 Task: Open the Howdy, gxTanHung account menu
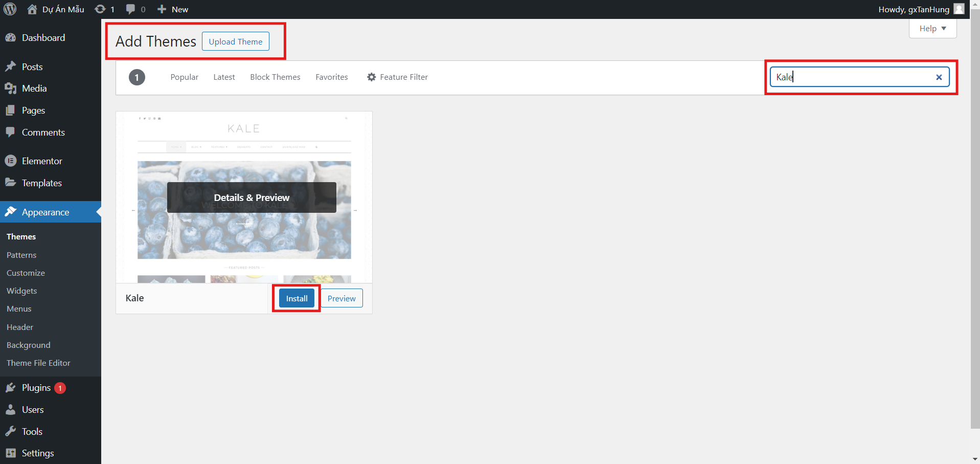921,9
